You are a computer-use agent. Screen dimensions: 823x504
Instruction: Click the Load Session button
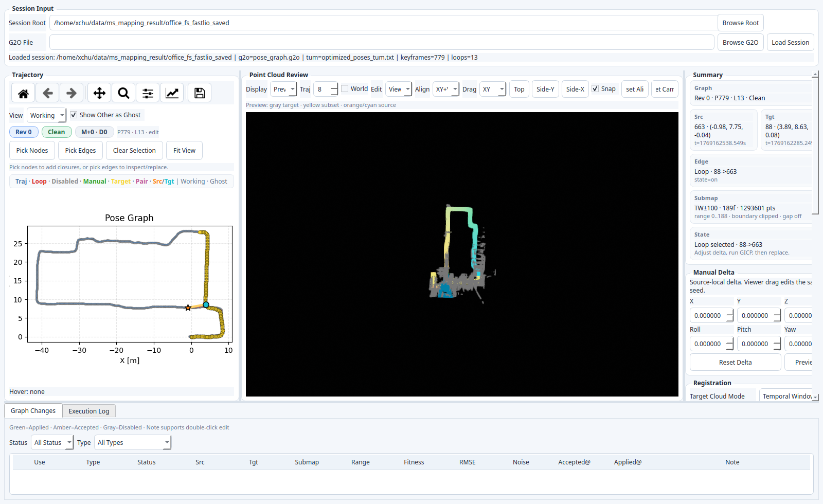pos(790,42)
